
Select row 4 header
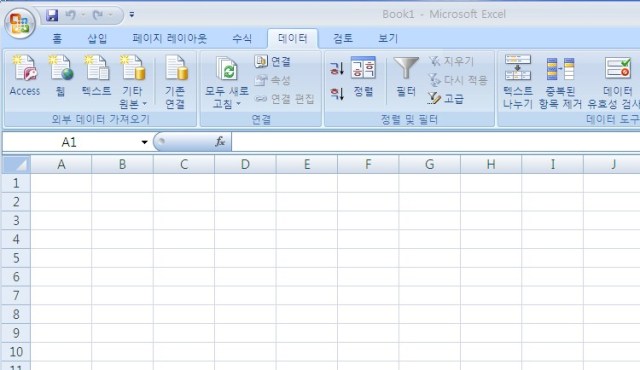[x=16, y=239]
